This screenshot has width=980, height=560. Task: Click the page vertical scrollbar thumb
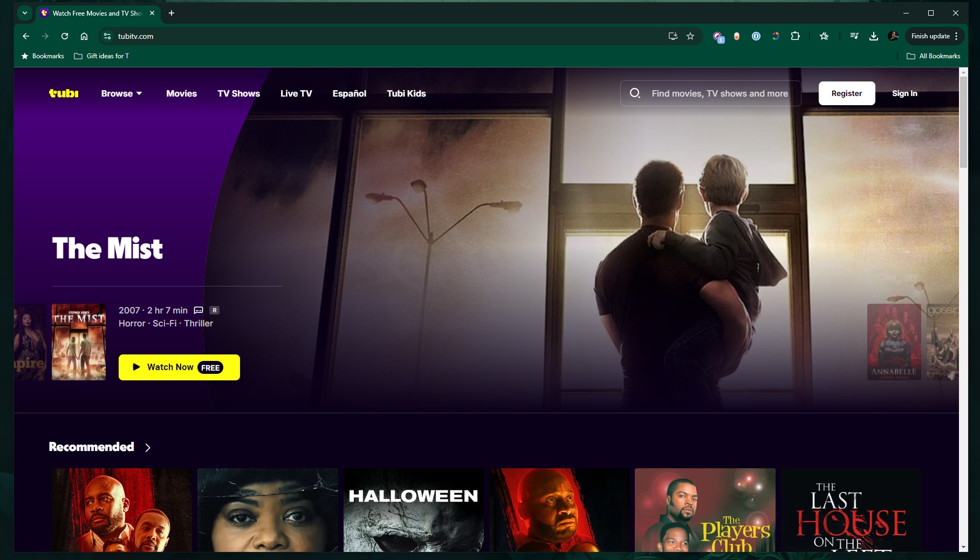[x=963, y=121]
